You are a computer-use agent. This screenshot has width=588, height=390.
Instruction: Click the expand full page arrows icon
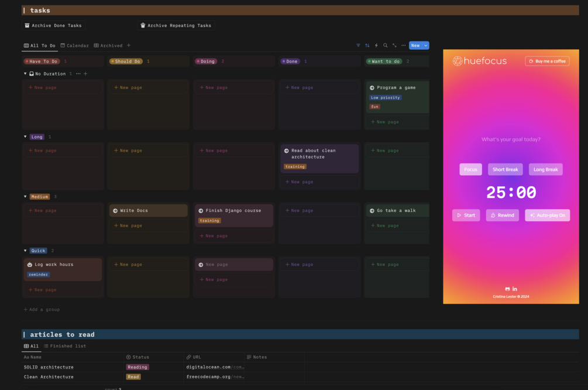pyautogui.click(x=394, y=46)
